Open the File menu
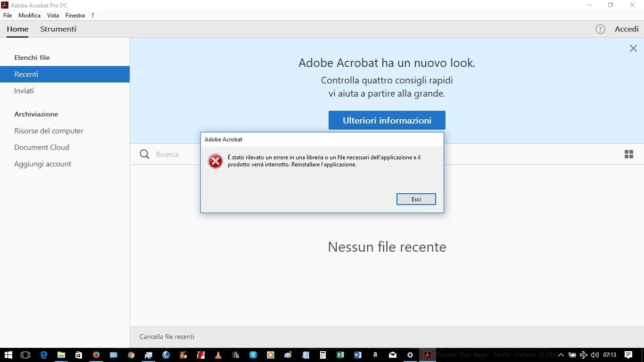This screenshot has width=644, height=362. (8, 16)
